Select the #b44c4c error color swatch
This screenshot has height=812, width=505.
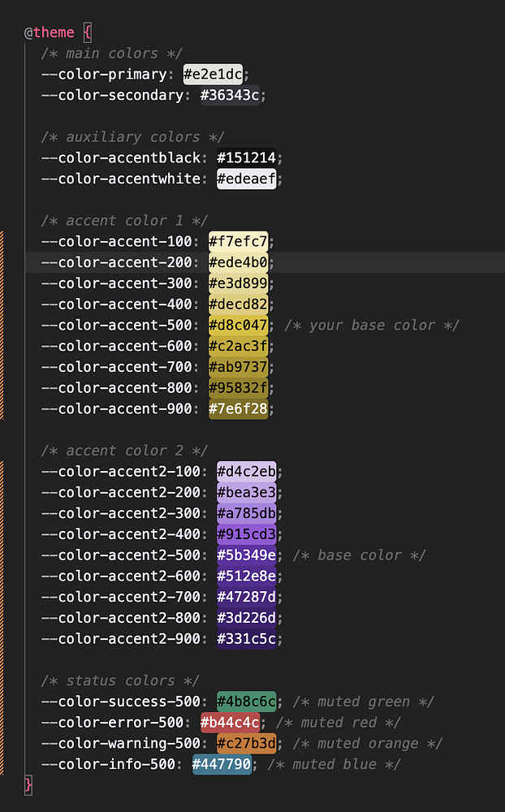[230, 723]
